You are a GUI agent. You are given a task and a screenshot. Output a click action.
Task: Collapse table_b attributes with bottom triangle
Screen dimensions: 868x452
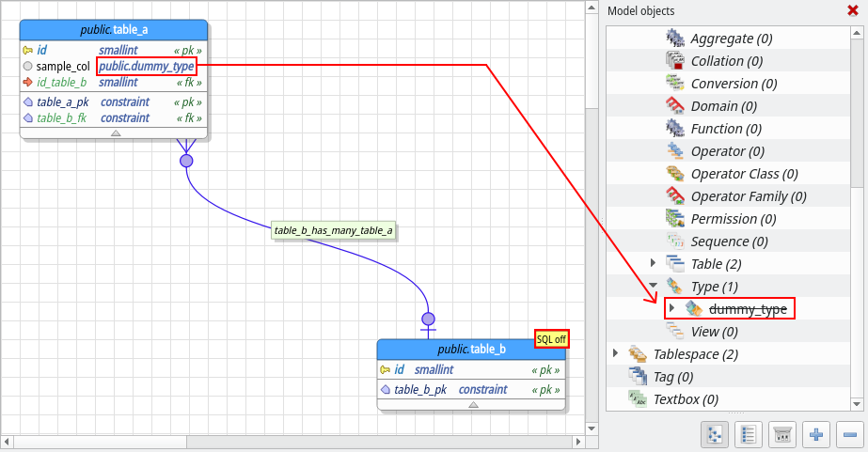click(473, 404)
